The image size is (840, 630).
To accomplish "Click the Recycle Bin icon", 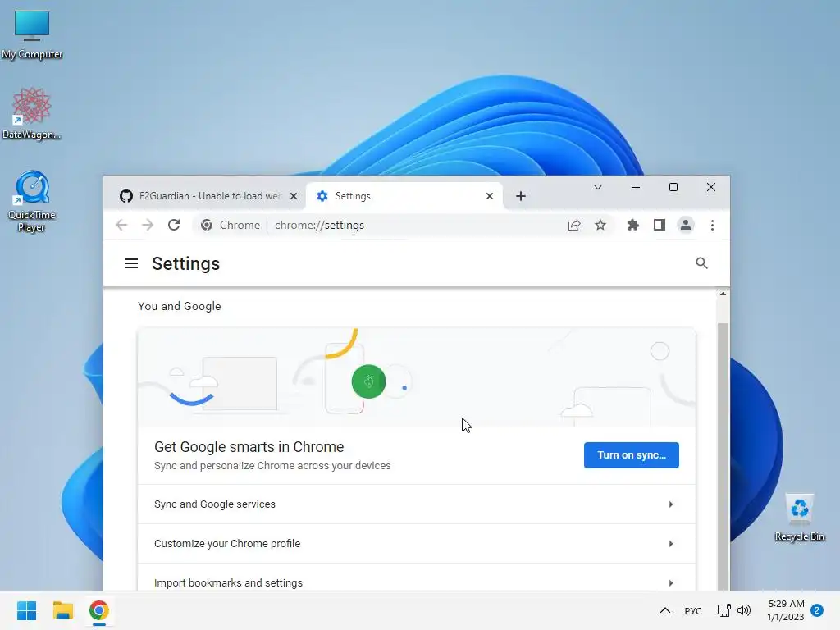I will tap(800, 518).
